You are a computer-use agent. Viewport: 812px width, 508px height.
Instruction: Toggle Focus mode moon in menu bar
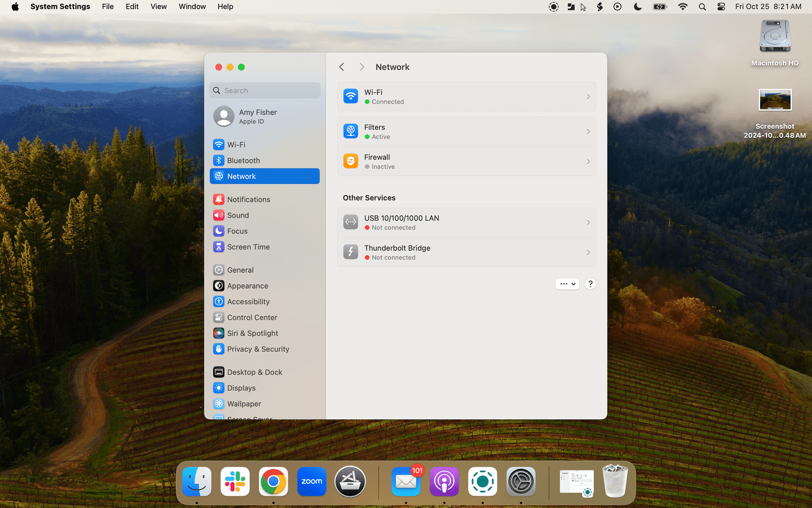638,6
